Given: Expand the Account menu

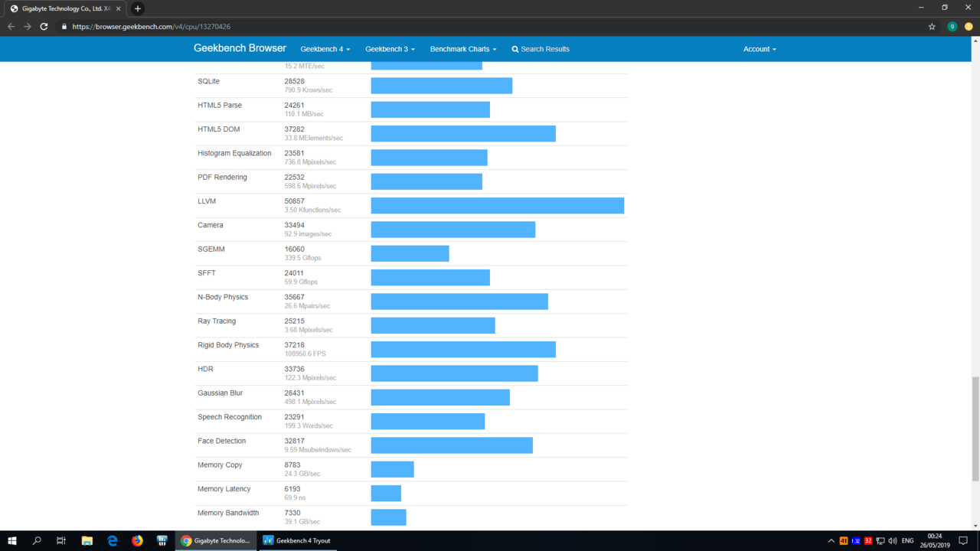Looking at the screenshot, I should coord(759,49).
